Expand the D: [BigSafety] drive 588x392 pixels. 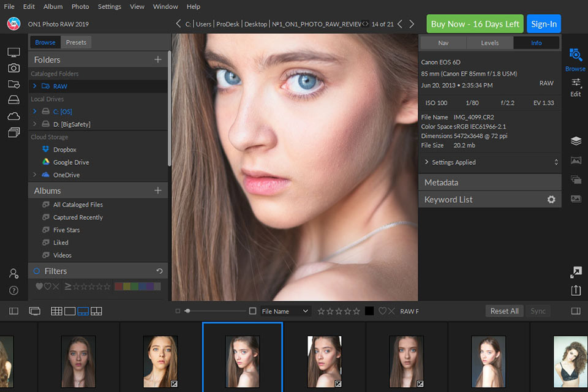tap(35, 124)
